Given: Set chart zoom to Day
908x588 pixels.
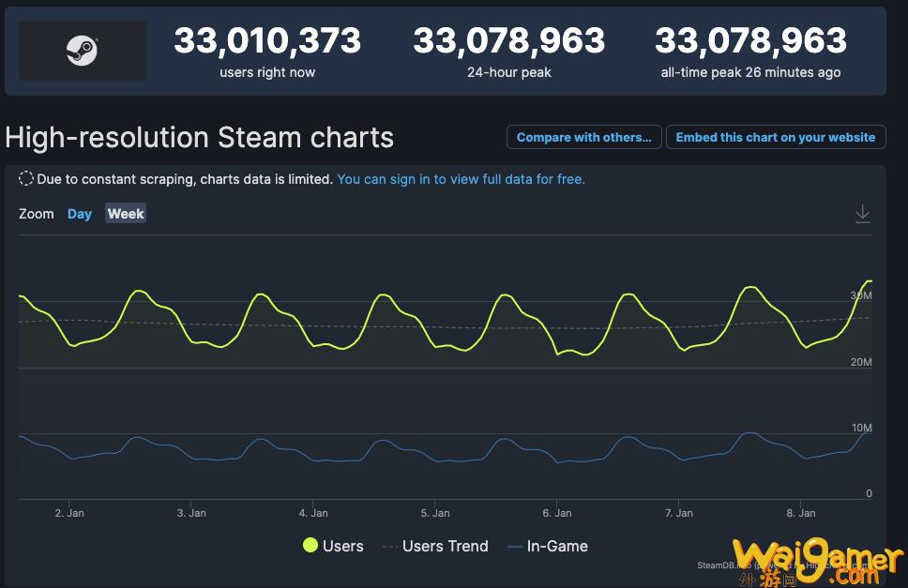Looking at the screenshot, I should click(80, 214).
